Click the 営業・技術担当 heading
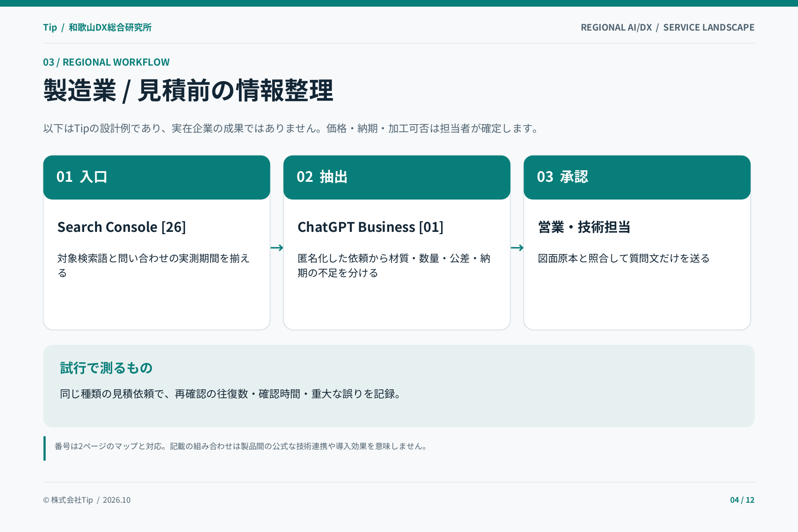Screen dimensions: 798x532 coord(584,227)
